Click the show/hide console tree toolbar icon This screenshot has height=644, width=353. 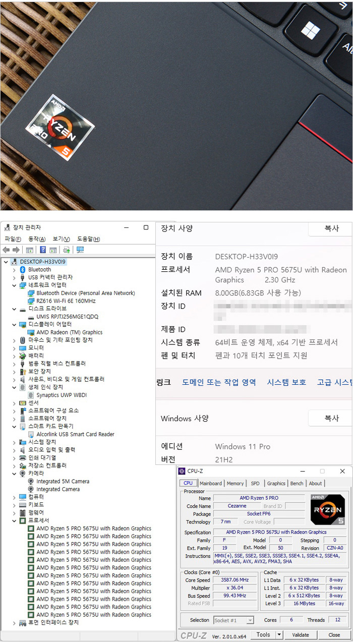tap(29, 250)
